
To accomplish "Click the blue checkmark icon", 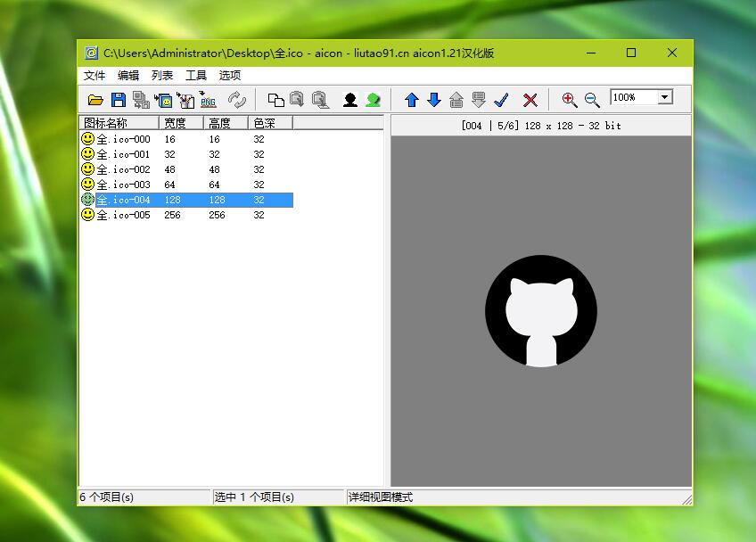I will (501, 100).
